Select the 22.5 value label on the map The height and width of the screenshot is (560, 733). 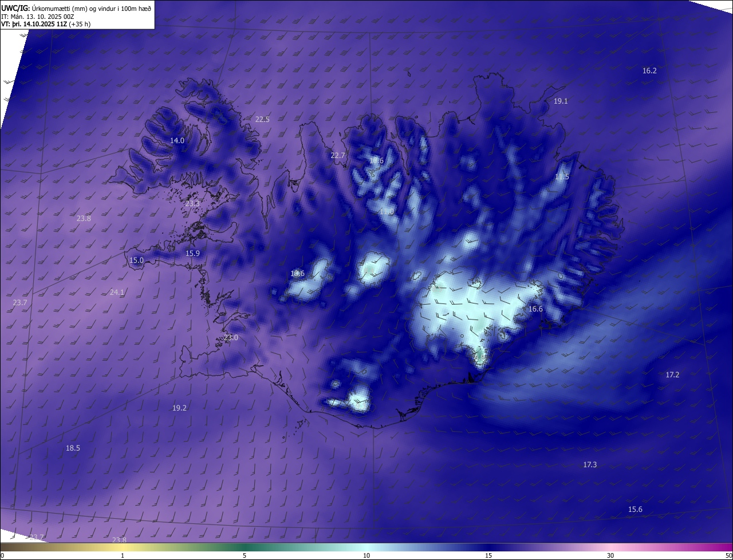click(262, 120)
